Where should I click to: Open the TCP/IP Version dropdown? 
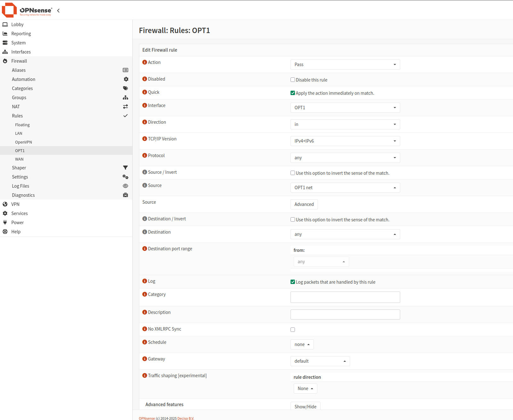pos(345,141)
